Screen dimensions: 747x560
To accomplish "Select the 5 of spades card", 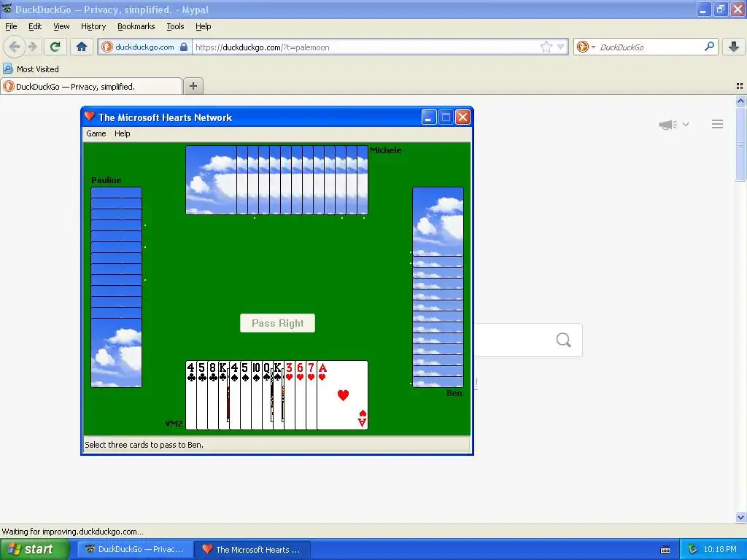I will (245, 395).
